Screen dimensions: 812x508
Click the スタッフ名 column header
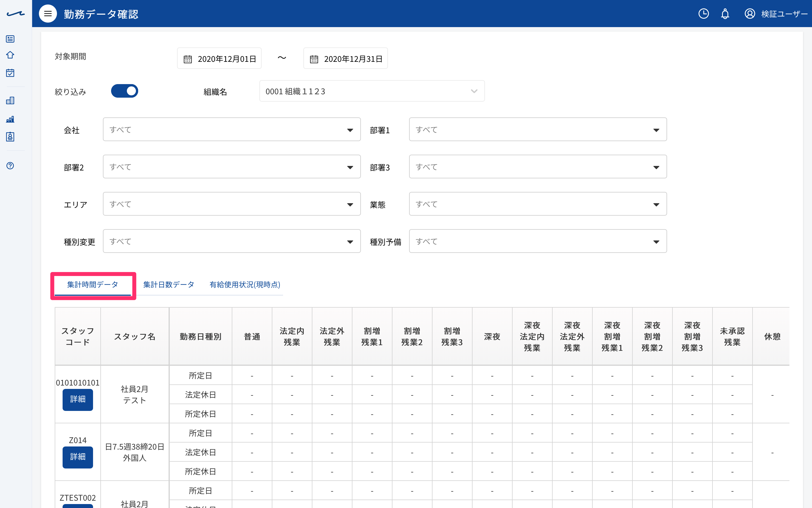point(134,337)
